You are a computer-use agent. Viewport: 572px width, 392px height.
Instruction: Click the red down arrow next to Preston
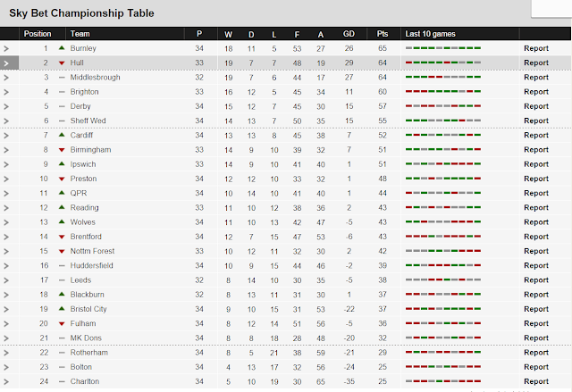pyautogui.click(x=61, y=179)
